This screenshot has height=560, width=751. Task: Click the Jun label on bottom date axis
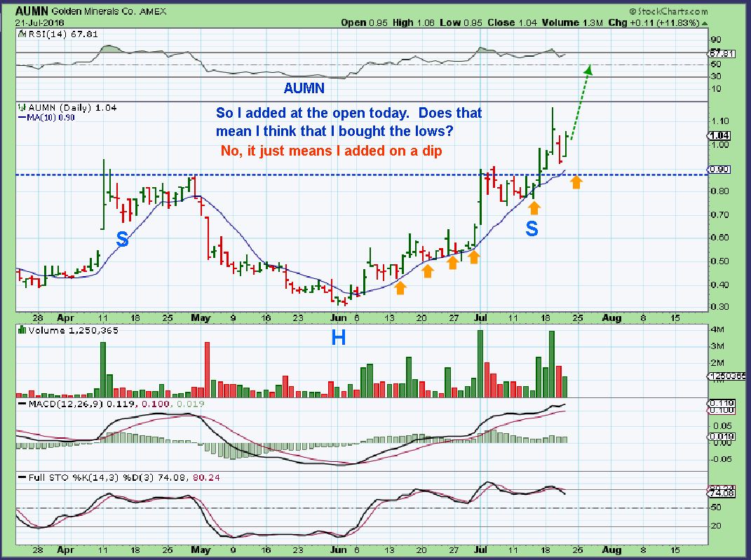(339, 550)
